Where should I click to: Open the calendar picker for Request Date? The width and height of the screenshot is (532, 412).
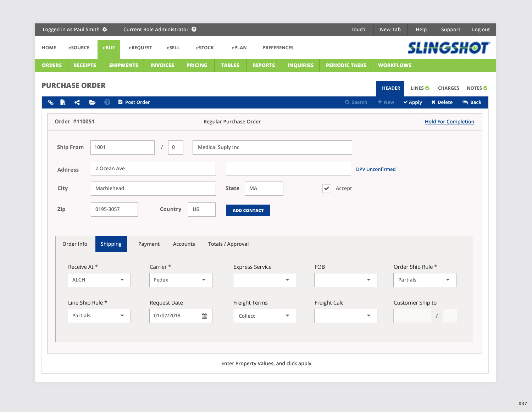click(x=205, y=316)
